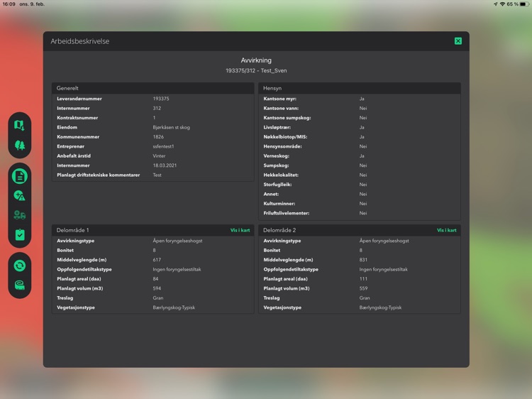The image size is (532, 399).
Task: Add a warning marker icon
Action: pos(19,195)
